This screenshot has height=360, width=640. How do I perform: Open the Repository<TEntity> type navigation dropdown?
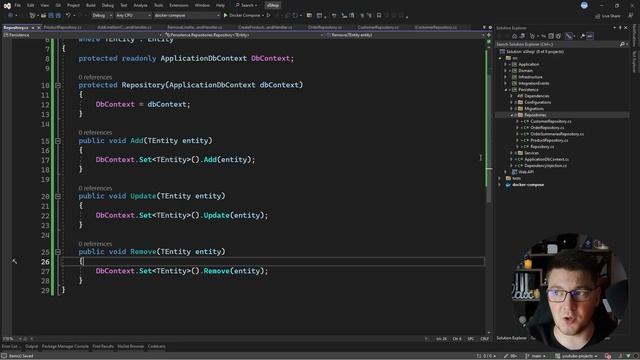[x=244, y=35]
